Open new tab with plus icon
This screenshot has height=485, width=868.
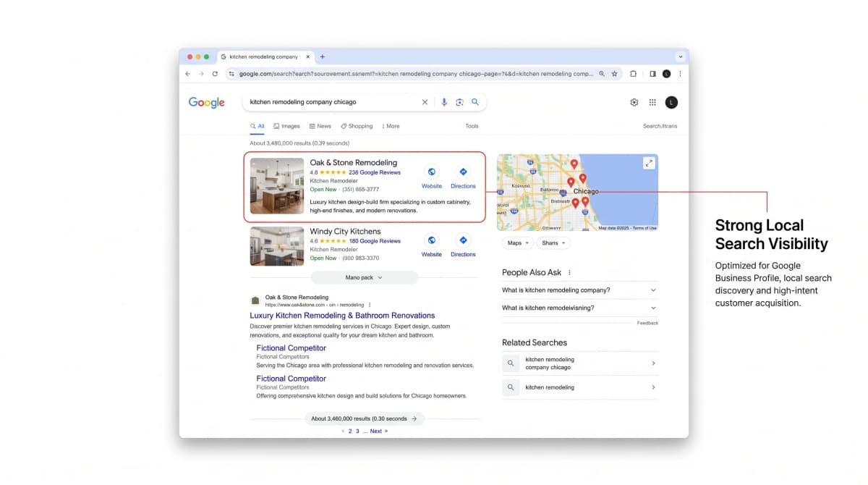click(x=323, y=56)
